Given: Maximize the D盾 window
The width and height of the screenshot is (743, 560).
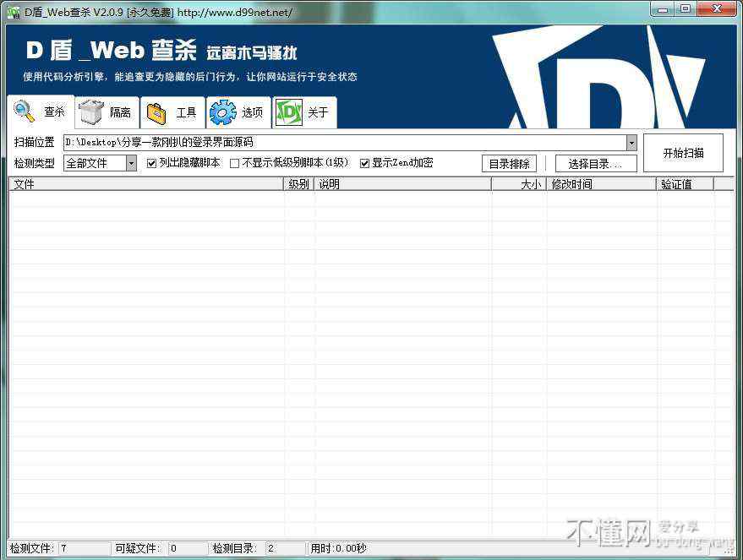Looking at the screenshot, I should click(686, 9).
